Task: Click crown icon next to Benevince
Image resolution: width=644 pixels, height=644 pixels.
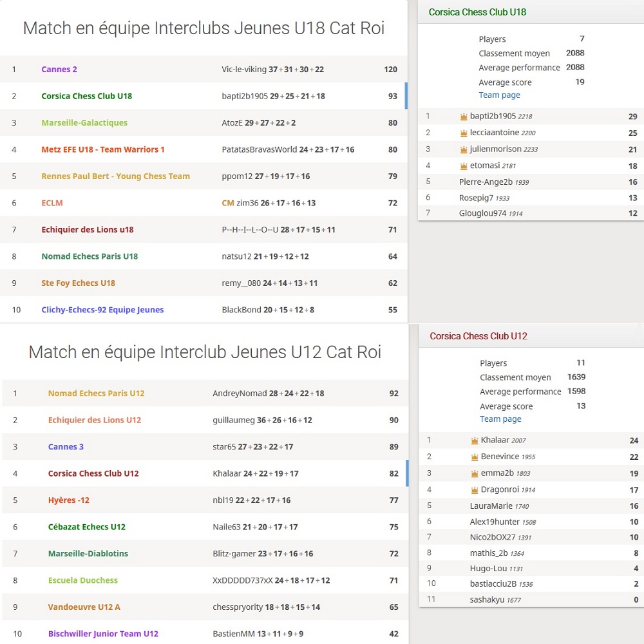Action: click(x=475, y=457)
